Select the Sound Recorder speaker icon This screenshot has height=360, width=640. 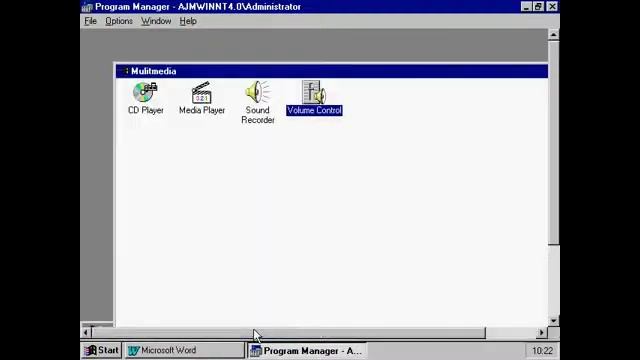(x=258, y=92)
